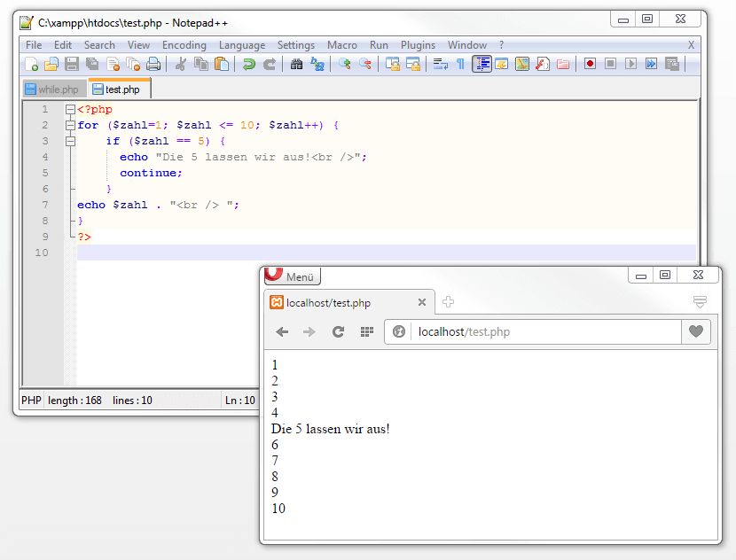Open the function list icon
Viewport: 736px width, 560px height.
pyautogui.click(x=543, y=64)
